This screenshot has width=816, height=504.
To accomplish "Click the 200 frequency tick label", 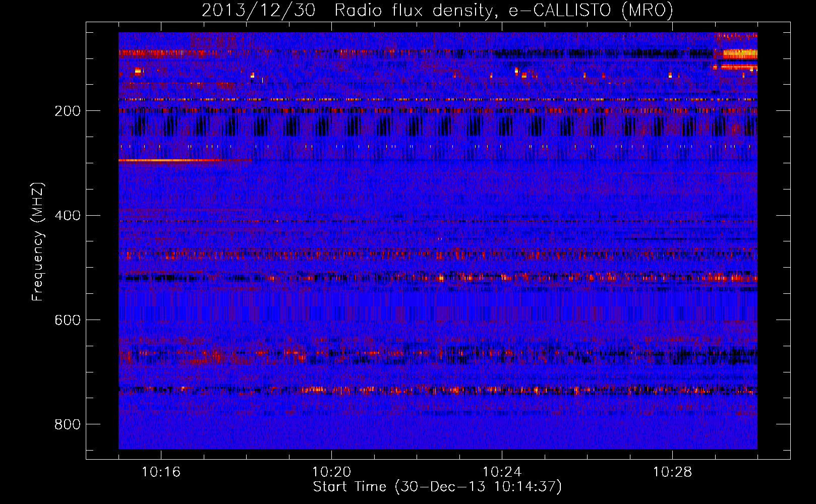I will pos(68,111).
